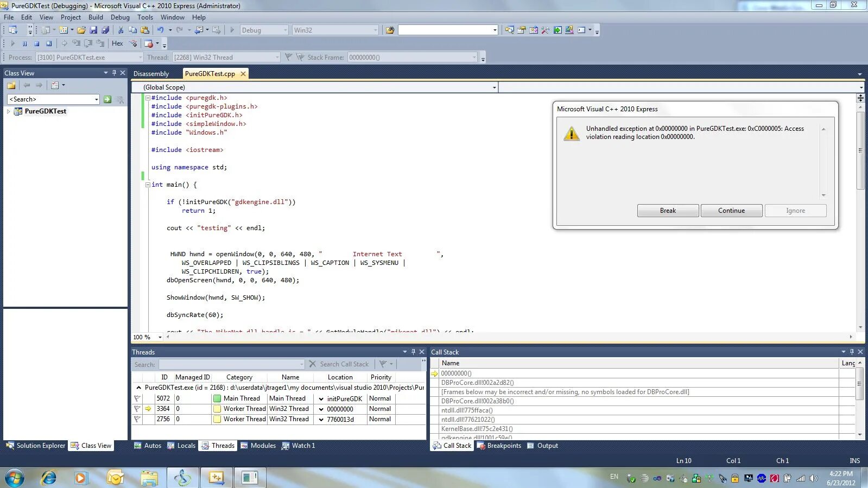
Task: Open the Debug menu
Action: point(120,17)
